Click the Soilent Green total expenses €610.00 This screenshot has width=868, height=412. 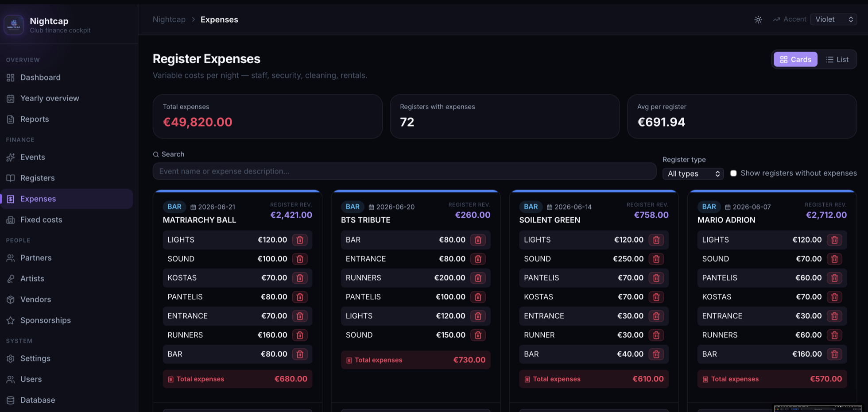tap(648, 379)
